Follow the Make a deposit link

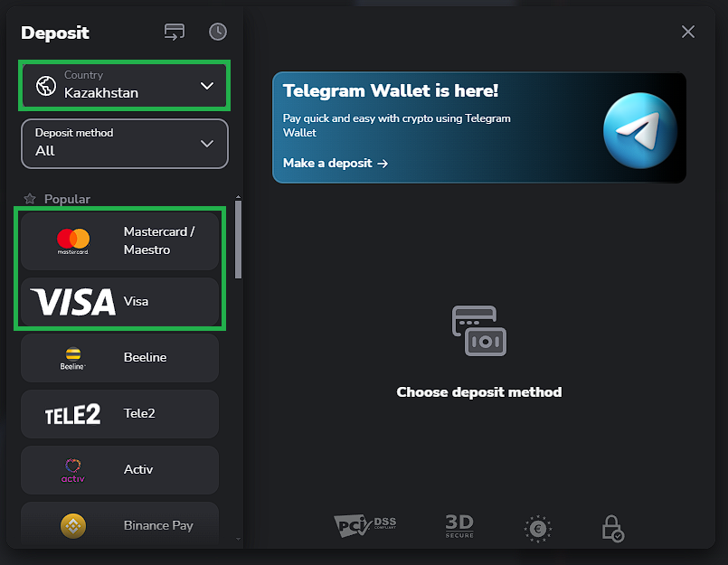336,163
